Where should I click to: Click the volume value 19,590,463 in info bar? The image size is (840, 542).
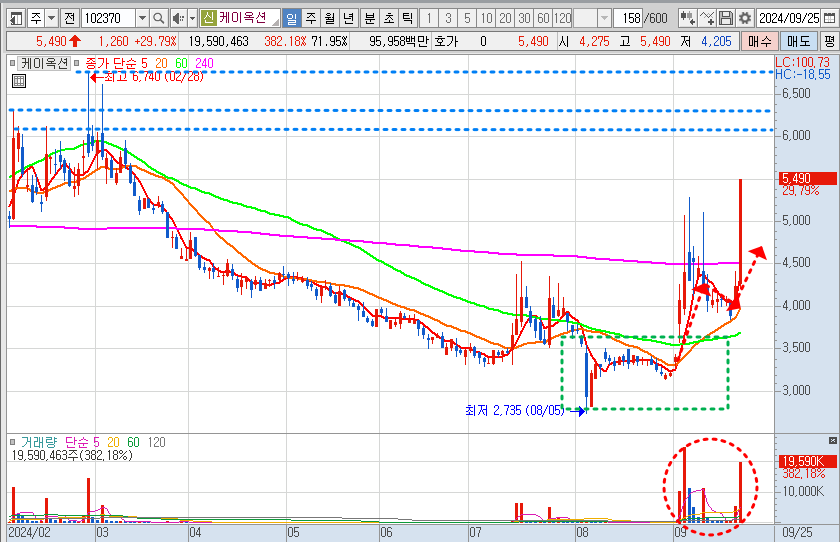click(219, 41)
